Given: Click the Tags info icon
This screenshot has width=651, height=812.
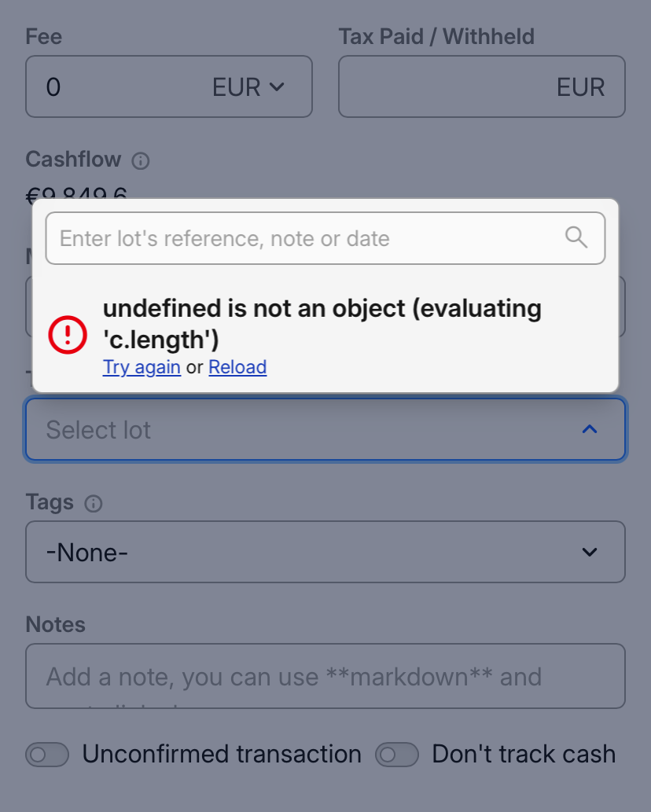Looking at the screenshot, I should click(x=94, y=504).
